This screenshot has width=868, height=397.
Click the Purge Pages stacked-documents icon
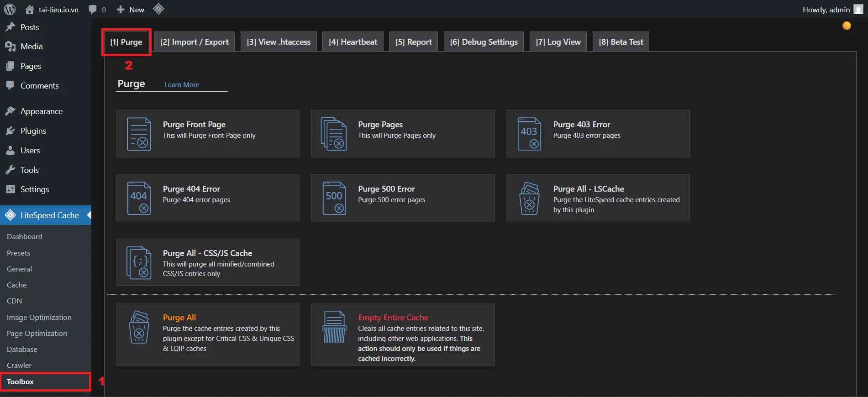pyautogui.click(x=334, y=134)
